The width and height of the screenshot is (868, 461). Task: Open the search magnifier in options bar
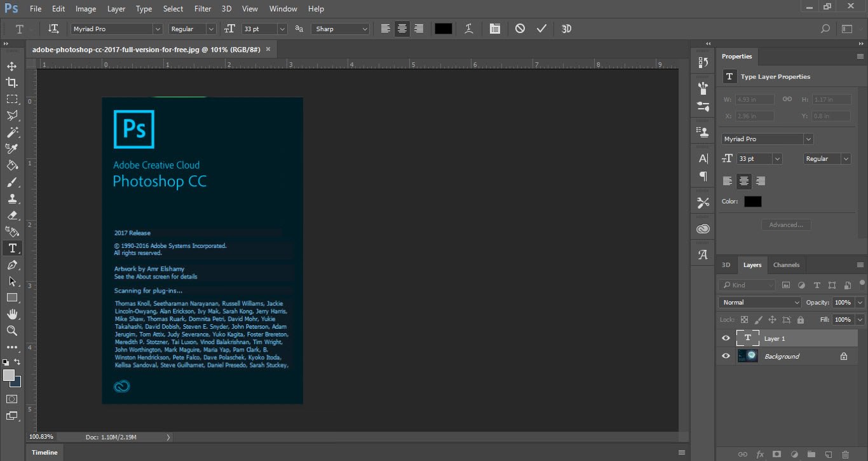825,29
